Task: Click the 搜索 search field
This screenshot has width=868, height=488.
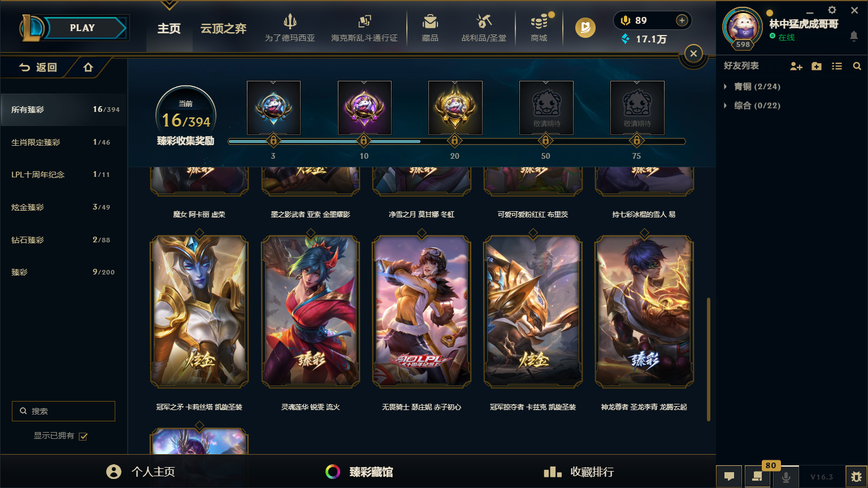Action: [63, 411]
